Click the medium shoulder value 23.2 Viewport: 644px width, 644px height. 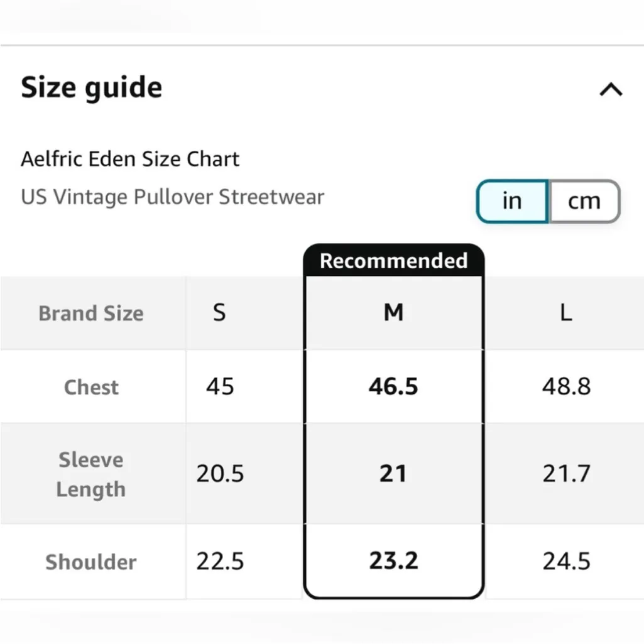point(393,560)
